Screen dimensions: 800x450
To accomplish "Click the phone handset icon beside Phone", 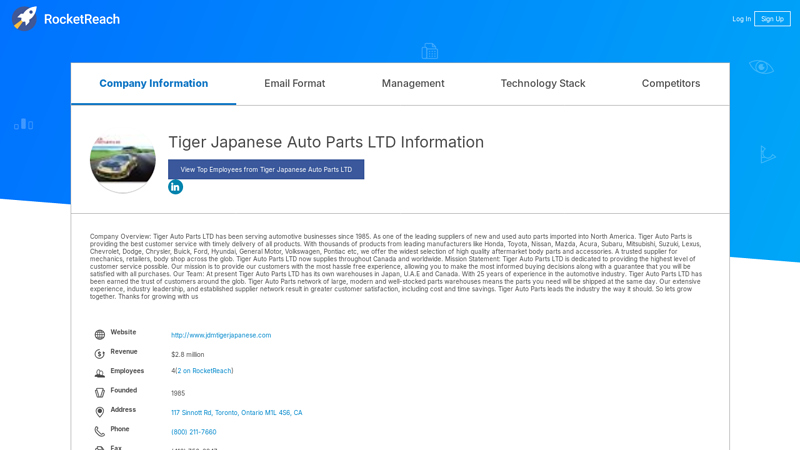I will (x=99, y=431).
